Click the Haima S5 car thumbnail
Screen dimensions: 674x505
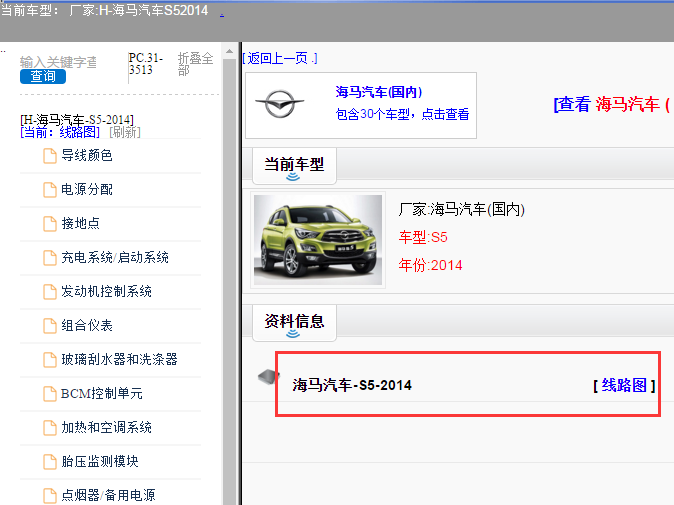point(318,240)
